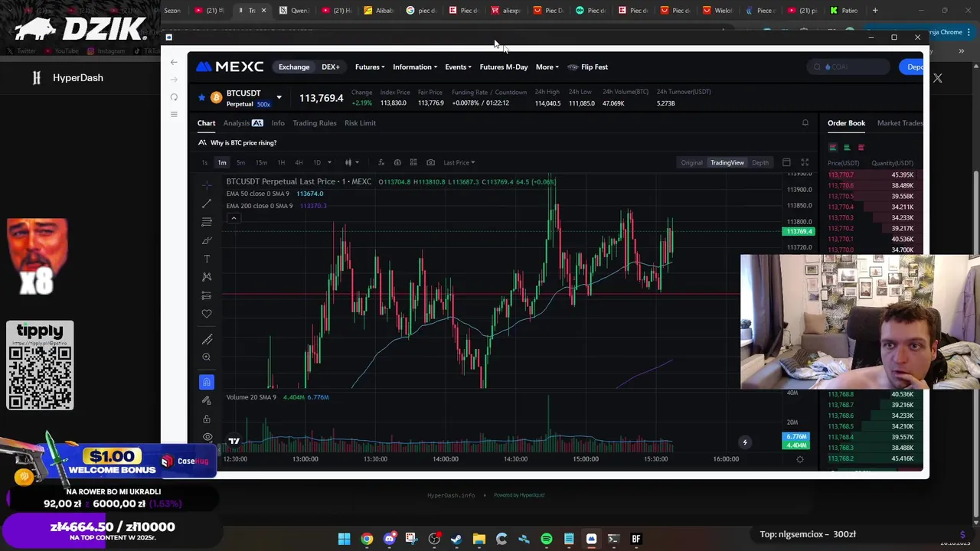Click the chart settings gear icon
This screenshot has width=980, height=551.
click(800, 459)
